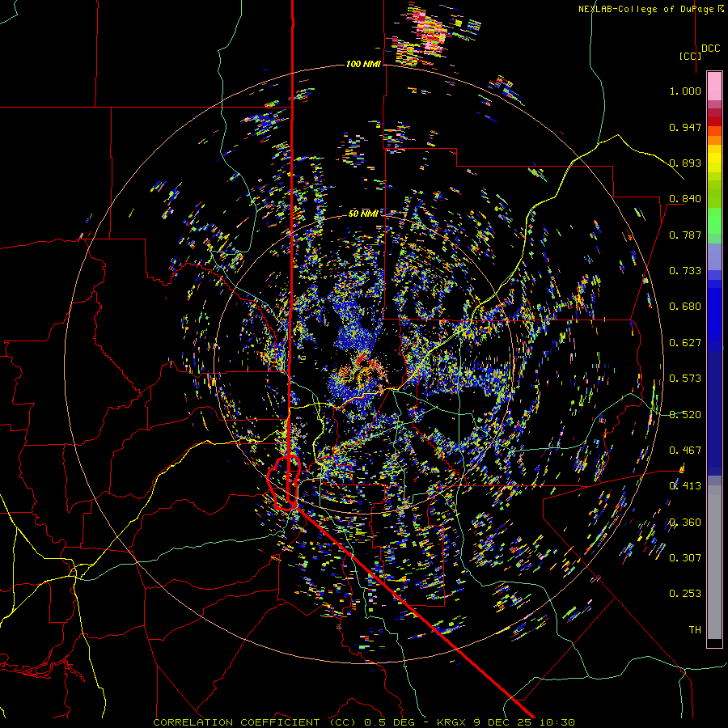
Task: Click the 1.000 color scale value
Action: click(685, 91)
